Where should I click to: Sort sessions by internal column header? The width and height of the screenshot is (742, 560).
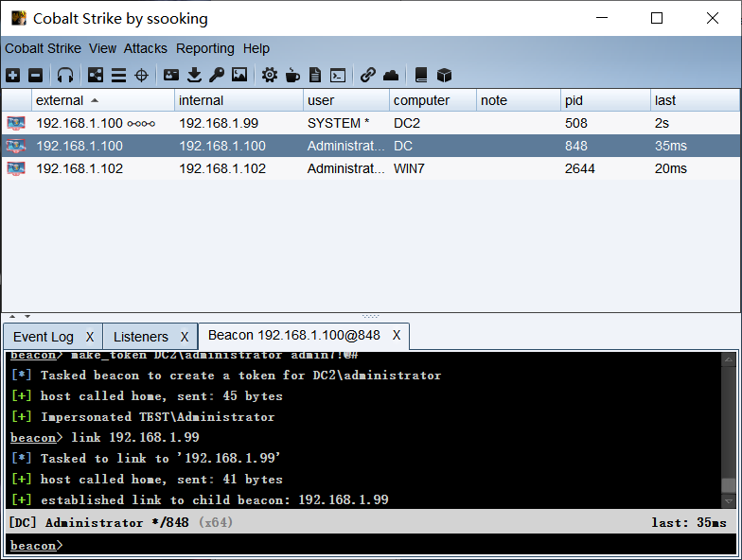pos(238,100)
